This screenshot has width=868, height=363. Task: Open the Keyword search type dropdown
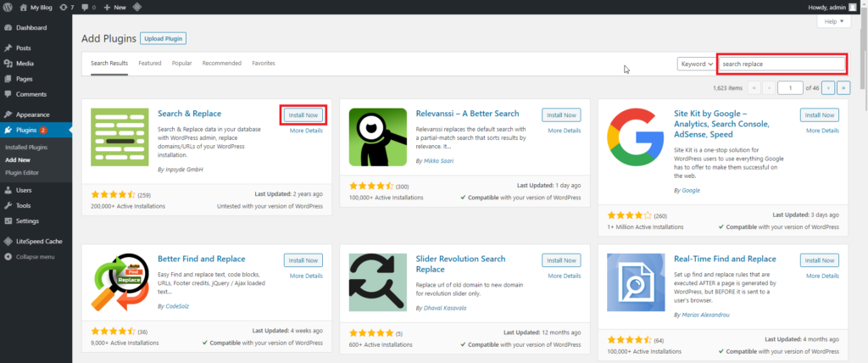(x=697, y=64)
